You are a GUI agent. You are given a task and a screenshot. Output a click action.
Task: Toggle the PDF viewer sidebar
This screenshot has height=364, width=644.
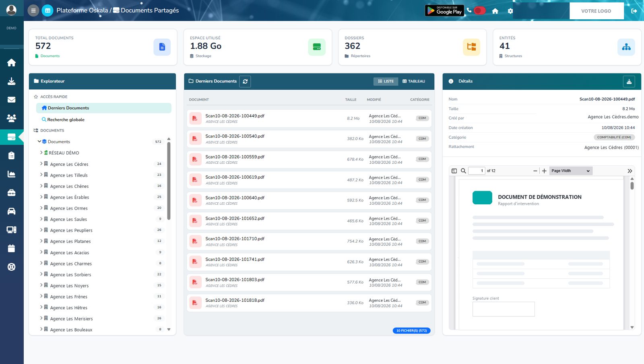click(x=454, y=171)
